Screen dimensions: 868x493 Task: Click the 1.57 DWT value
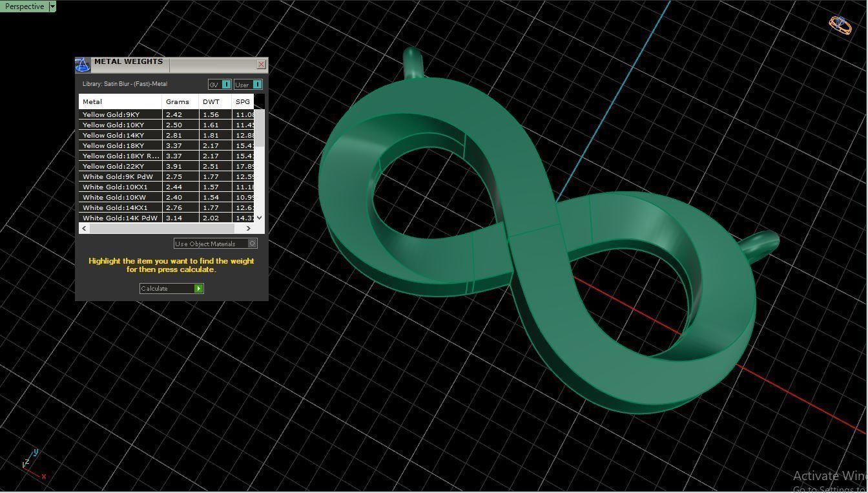click(x=211, y=187)
